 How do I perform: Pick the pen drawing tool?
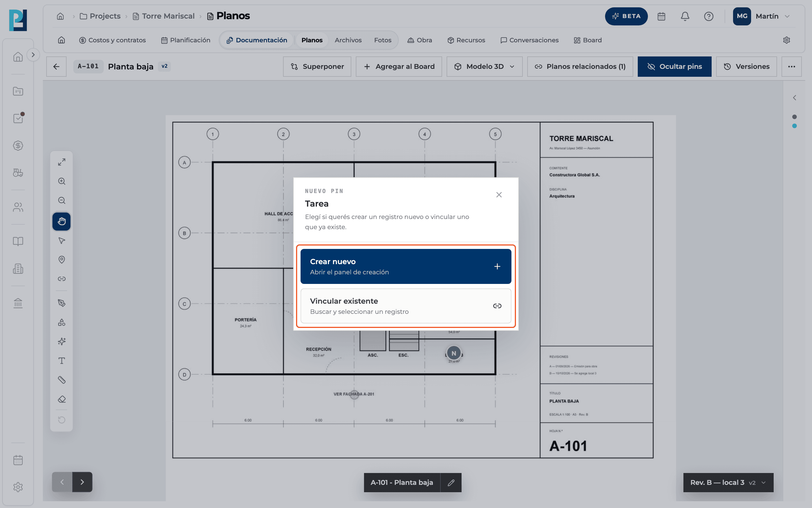[61, 303]
